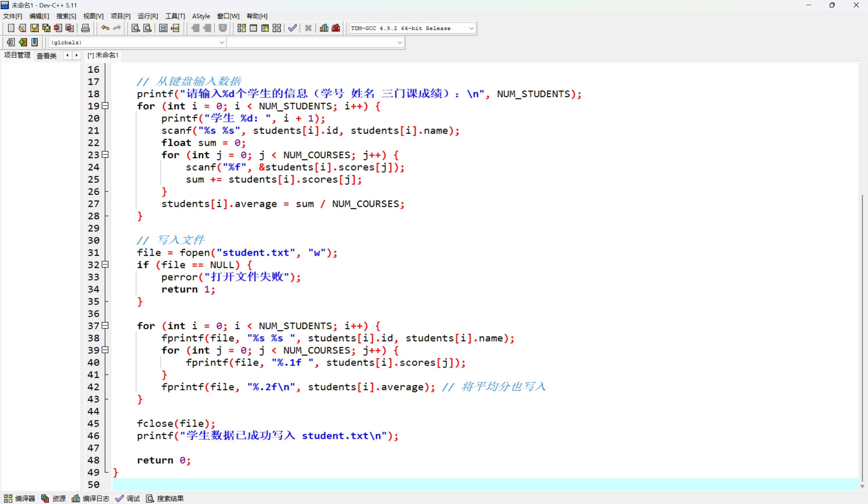Click the purple checkmark syntax check icon

pyautogui.click(x=292, y=28)
